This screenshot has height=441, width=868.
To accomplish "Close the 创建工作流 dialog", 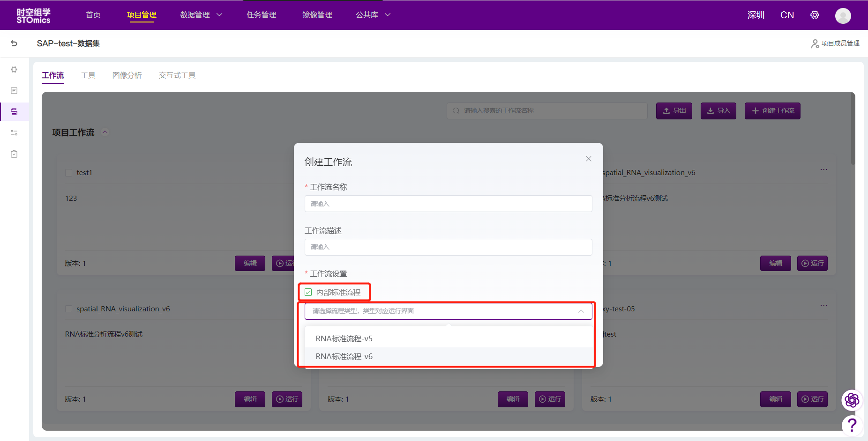I will coord(588,159).
